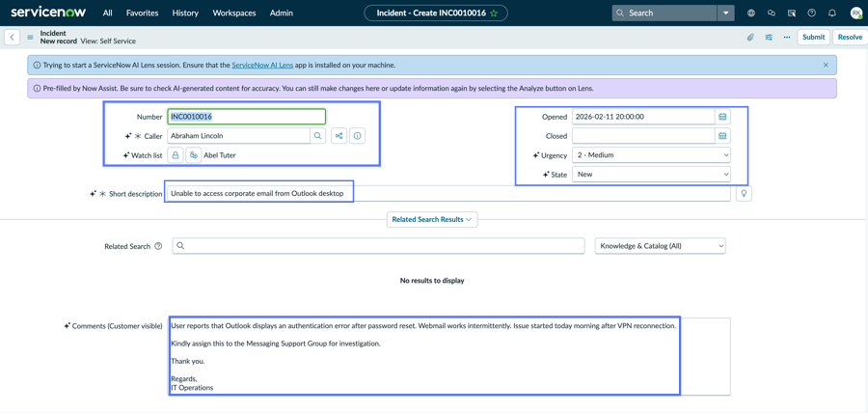Screen dimensions: 868x413
Task: Click the View: Self Service text
Action: point(108,41)
